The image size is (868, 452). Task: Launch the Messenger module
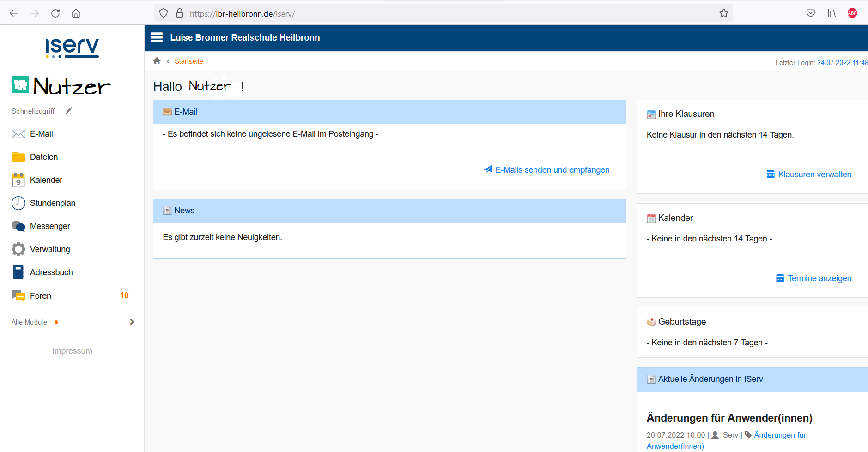49,226
